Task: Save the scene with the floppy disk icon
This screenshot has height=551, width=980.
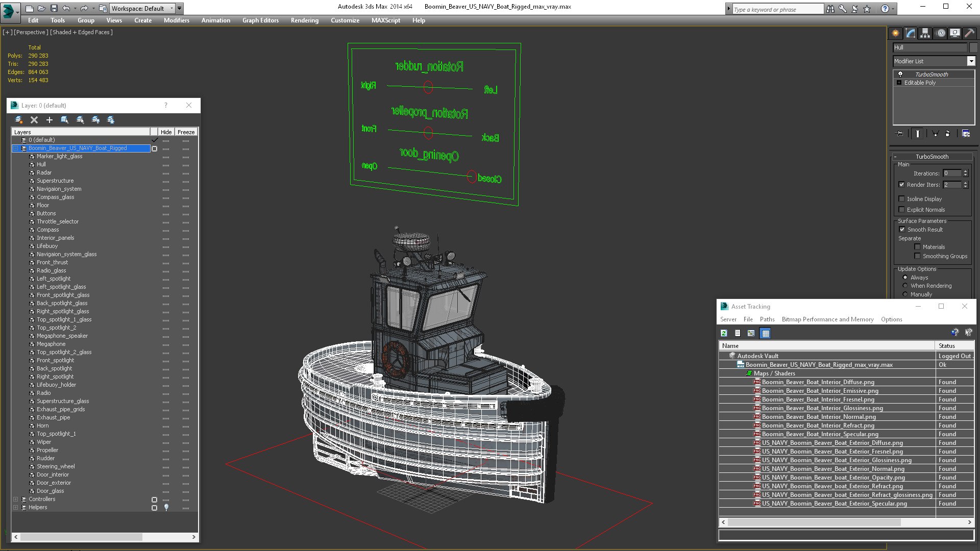Action: (54, 8)
